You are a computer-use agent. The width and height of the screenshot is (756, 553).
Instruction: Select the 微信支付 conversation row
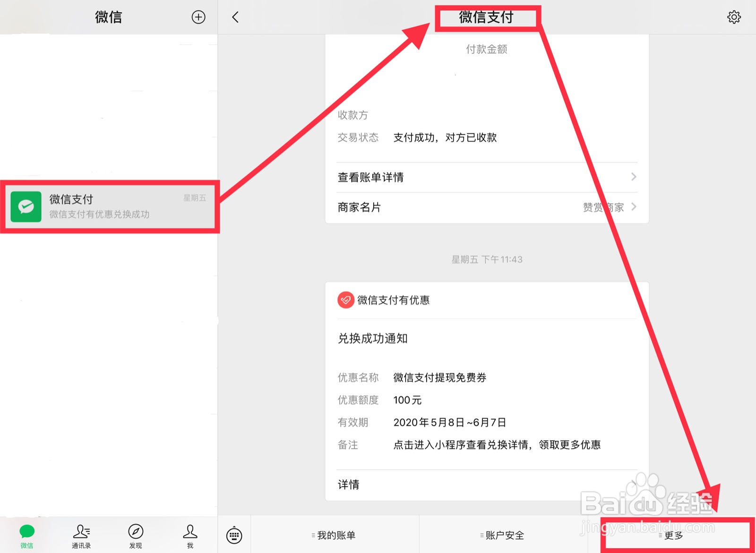coord(109,206)
